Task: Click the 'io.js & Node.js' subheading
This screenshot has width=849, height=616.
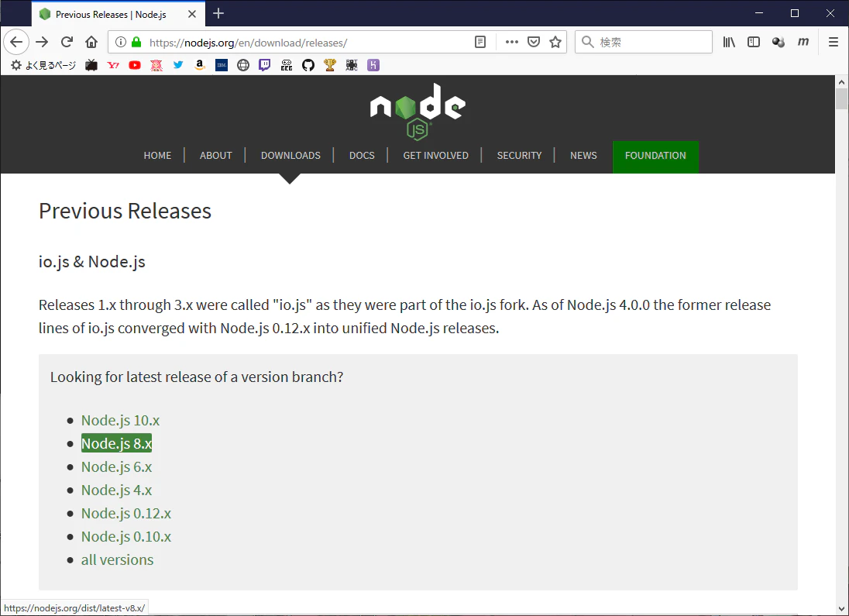Action: point(92,262)
